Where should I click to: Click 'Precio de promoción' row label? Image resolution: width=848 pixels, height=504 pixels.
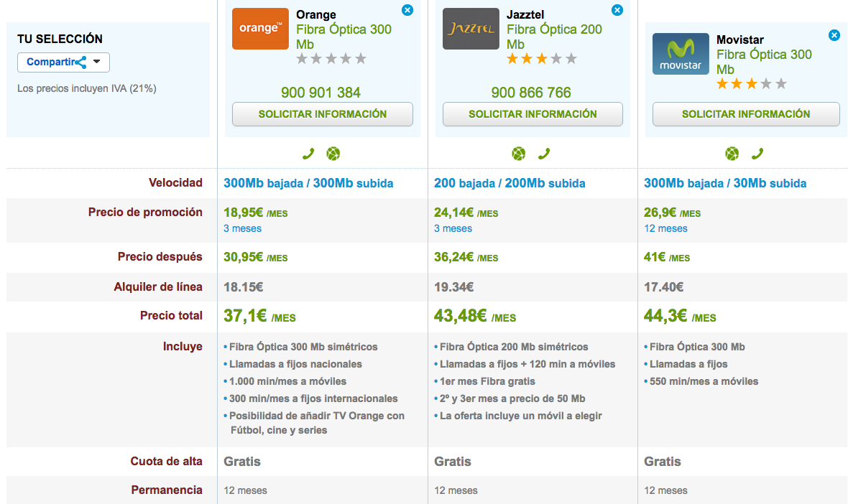(145, 213)
